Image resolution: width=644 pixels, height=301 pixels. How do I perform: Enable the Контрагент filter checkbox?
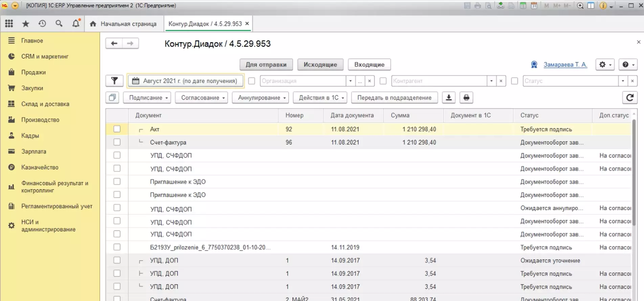[x=383, y=81]
